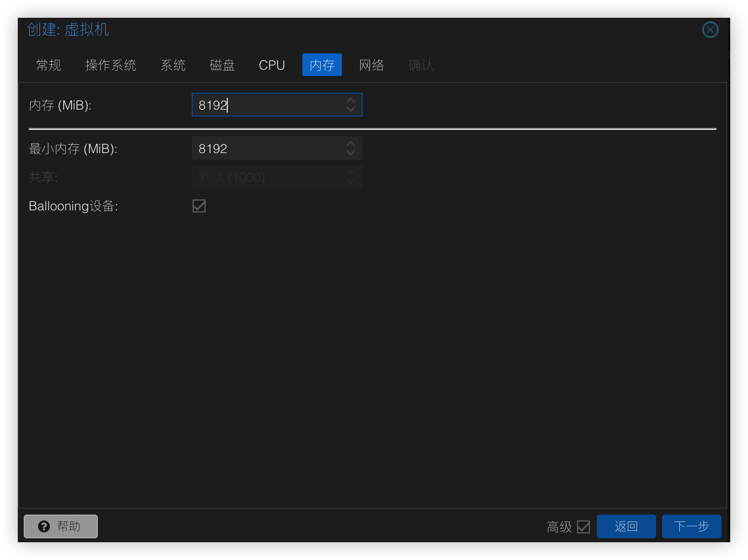The height and width of the screenshot is (560, 748).
Task: Open the CPU tab
Action: point(272,65)
